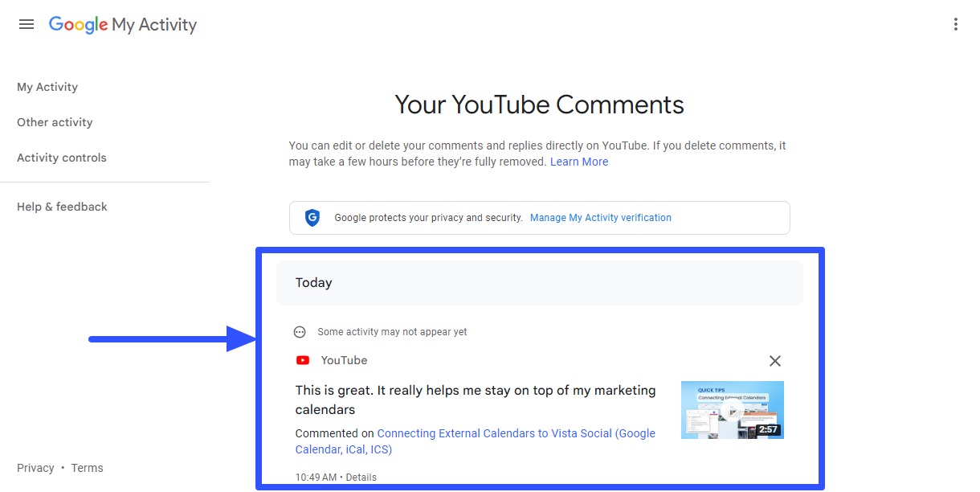
Task: Open the Connecting External Calendars video link
Action: pyautogui.click(x=516, y=433)
